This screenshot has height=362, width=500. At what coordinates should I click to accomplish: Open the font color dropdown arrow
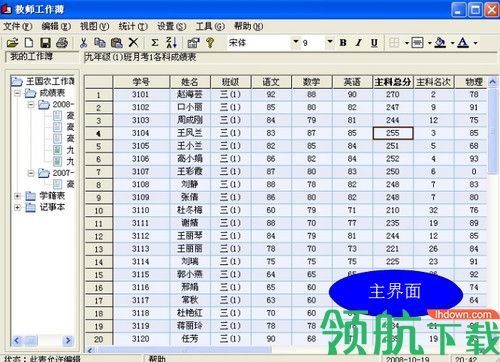(475, 43)
